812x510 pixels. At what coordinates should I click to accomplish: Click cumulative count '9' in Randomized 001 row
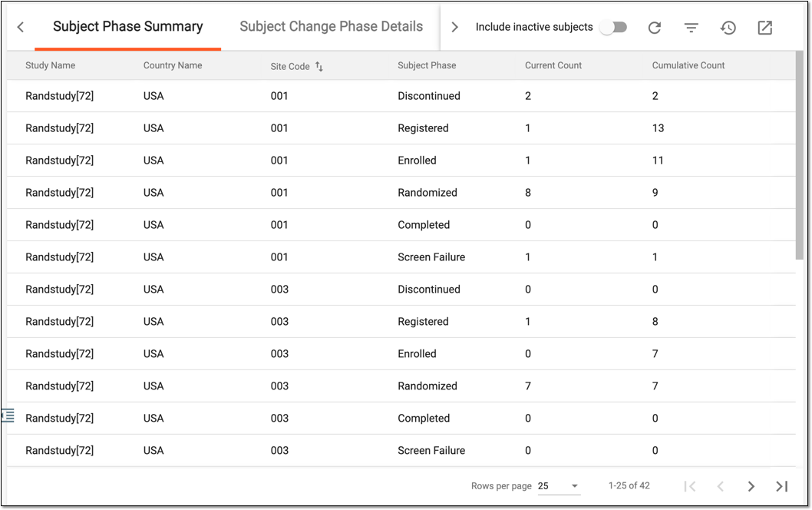[x=655, y=192]
